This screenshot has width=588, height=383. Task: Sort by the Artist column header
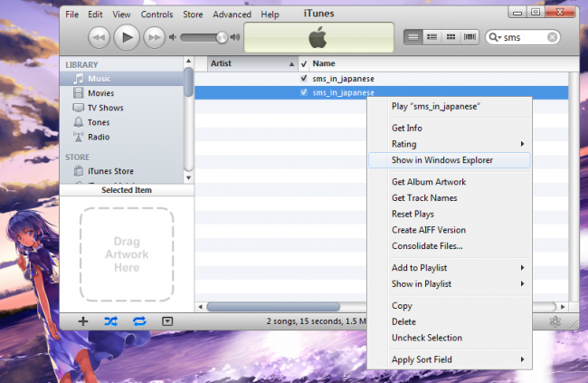click(x=252, y=63)
